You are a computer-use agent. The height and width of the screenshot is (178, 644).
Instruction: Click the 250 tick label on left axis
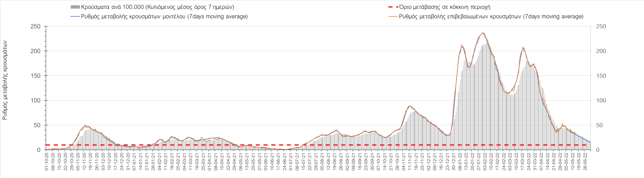[x=35, y=26]
